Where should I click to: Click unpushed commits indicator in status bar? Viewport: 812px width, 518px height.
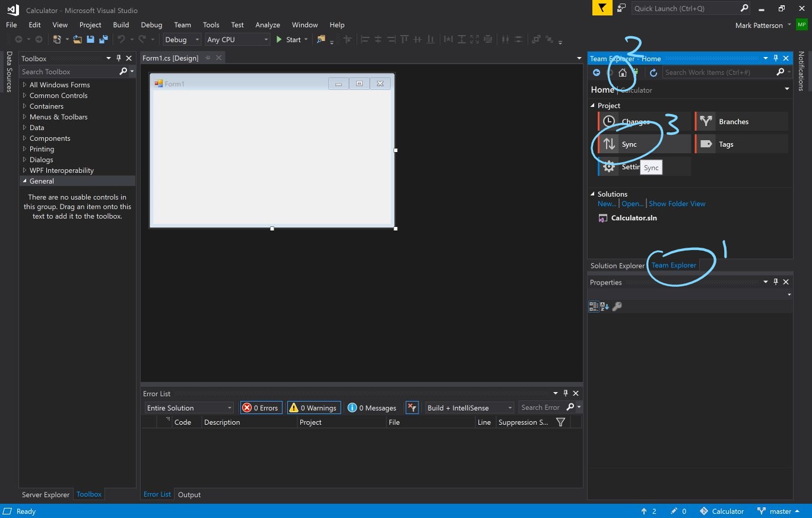pos(649,511)
